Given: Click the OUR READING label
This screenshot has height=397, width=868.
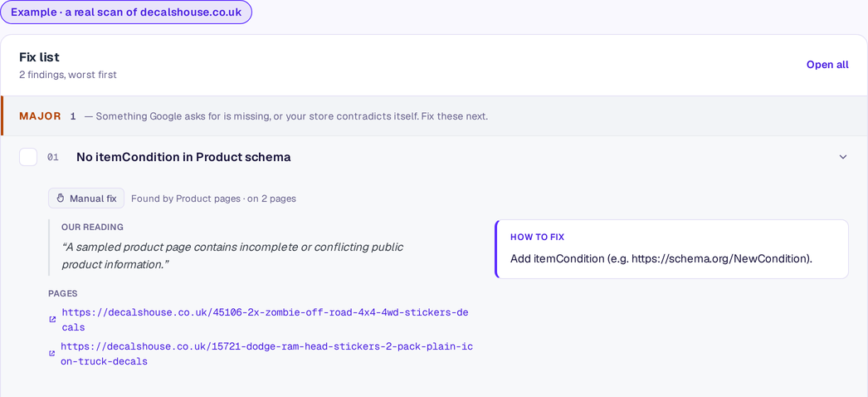Looking at the screenshot, I should [x=92, y=227].
